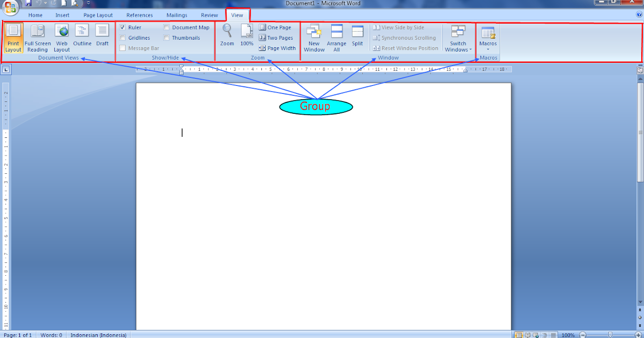Click the zoom slider handle
Image resolution: width=644 pixels, height=338 pixels.
(610, 335)
